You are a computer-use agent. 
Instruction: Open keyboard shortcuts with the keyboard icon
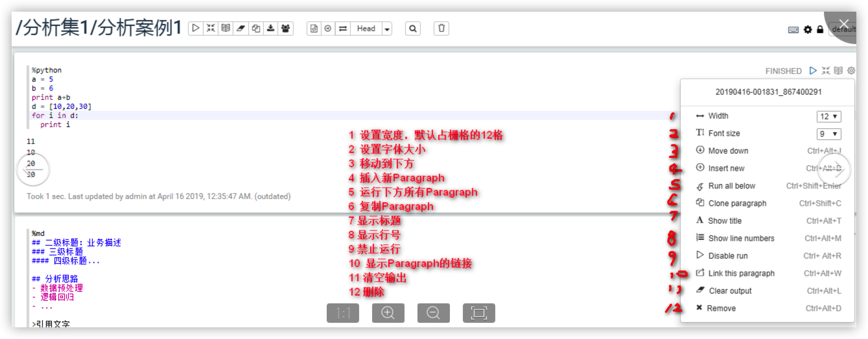(793, 29)
